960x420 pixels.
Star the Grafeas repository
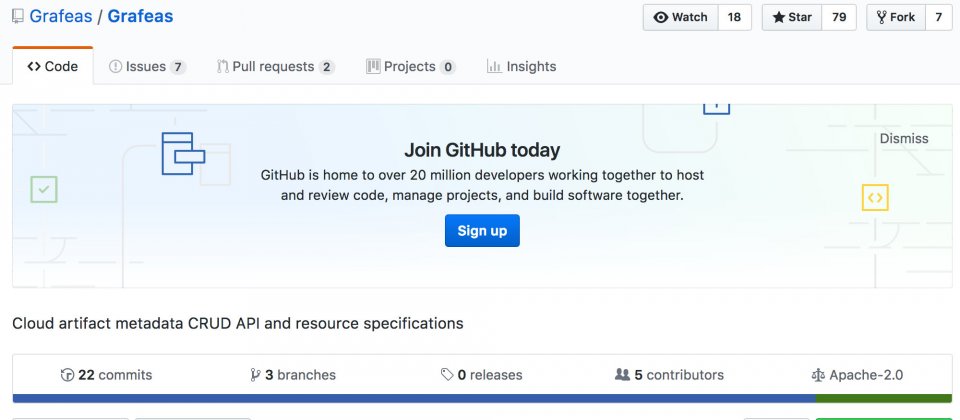tap(792, 17)
